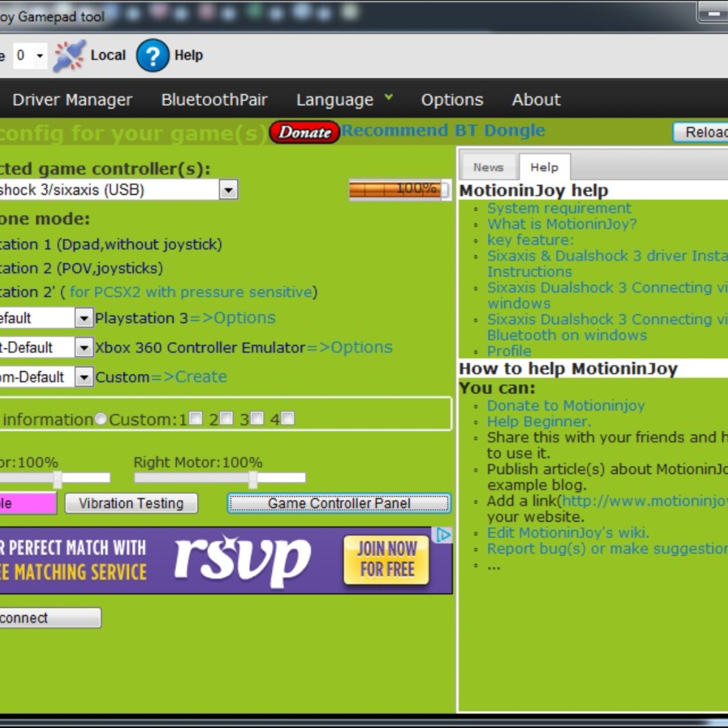Select Playstation 2 (POV, joysticks) mode

click(81, 268)
